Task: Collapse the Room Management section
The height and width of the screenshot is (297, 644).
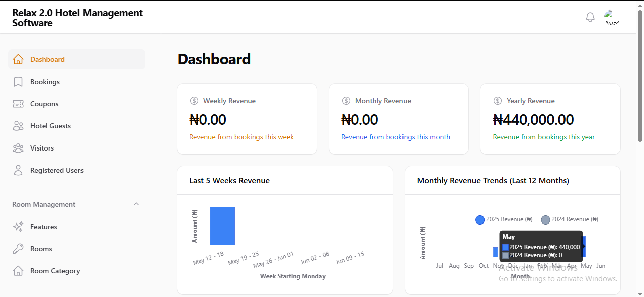Action: click(x=136, y=204)
